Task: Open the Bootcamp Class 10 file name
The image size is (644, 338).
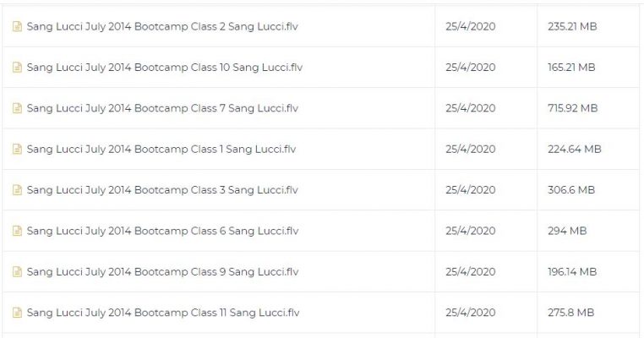Action: coord(165,68)
